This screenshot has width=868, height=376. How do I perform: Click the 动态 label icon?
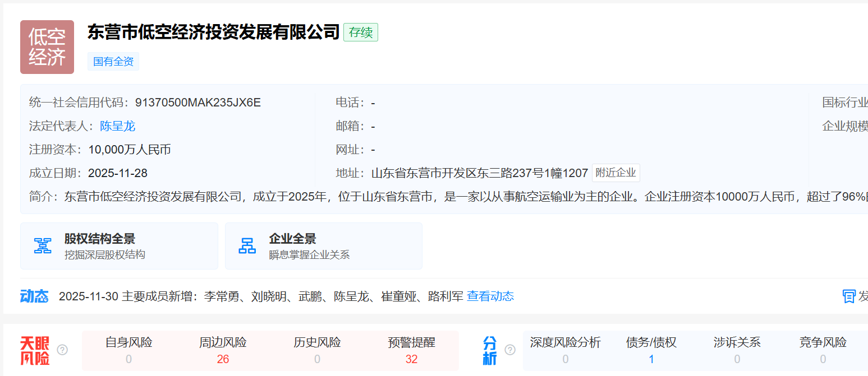click(x=34, y=296)
